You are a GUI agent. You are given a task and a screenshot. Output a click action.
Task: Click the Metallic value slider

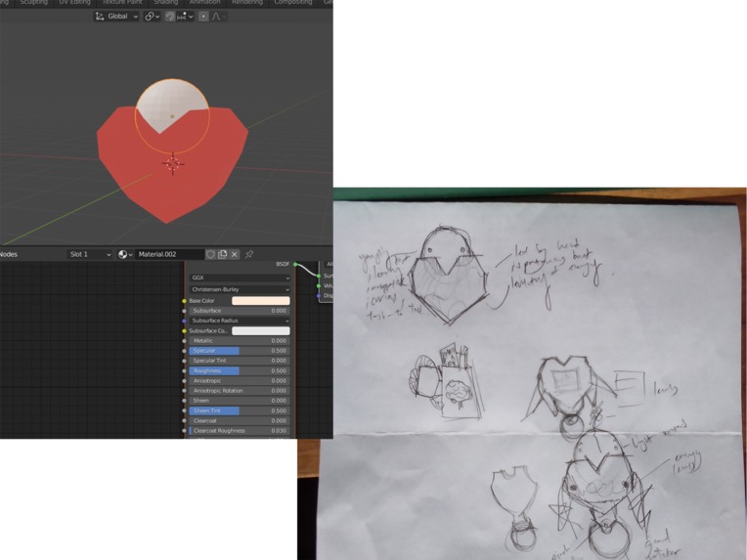(x=240, y=341)
